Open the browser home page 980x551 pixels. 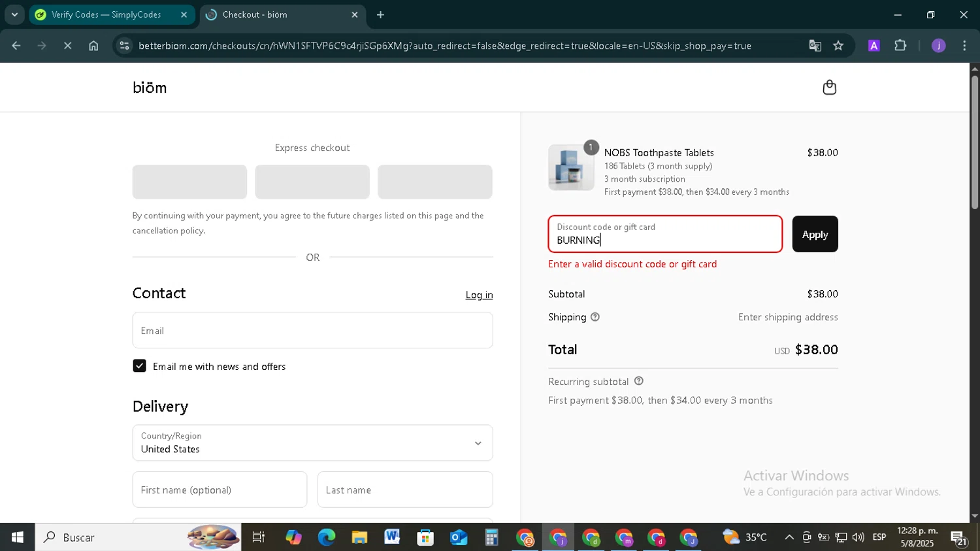click(x=93, y=46)
